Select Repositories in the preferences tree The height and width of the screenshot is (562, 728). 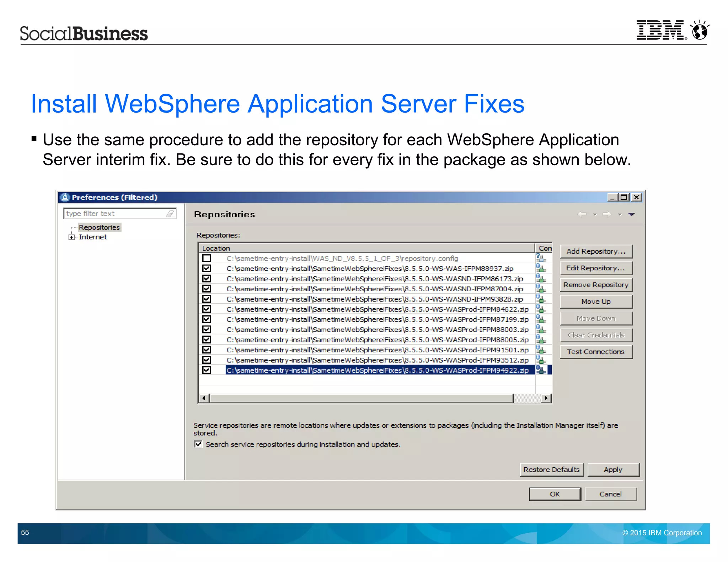[99, 227]
